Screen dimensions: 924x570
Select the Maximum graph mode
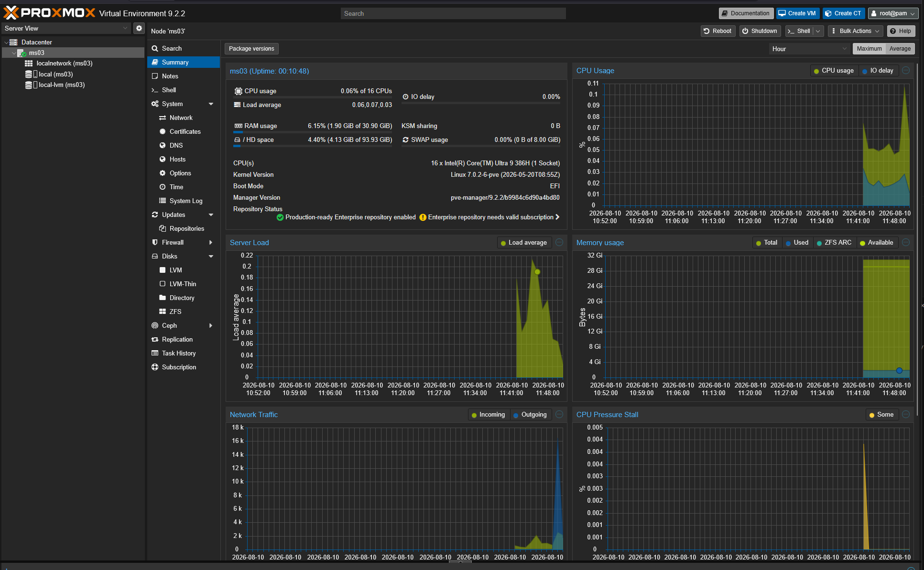coord(869,49)
